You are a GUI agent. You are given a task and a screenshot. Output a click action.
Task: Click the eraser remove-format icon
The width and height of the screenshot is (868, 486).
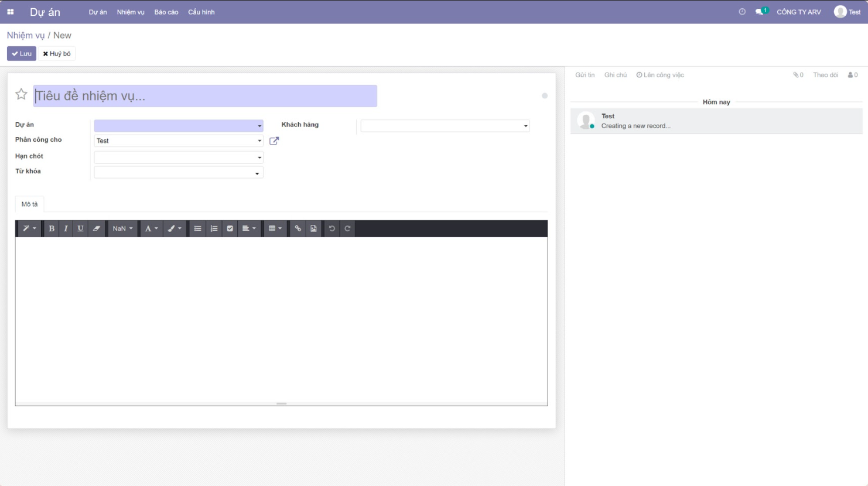pyautogui.click(x=97, y=228)
